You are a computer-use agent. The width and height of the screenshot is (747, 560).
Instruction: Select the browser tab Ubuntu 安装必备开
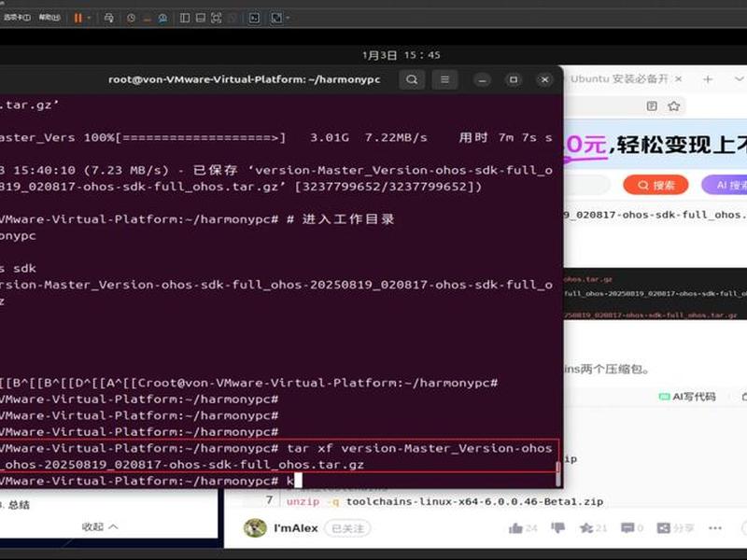[619, 79]
